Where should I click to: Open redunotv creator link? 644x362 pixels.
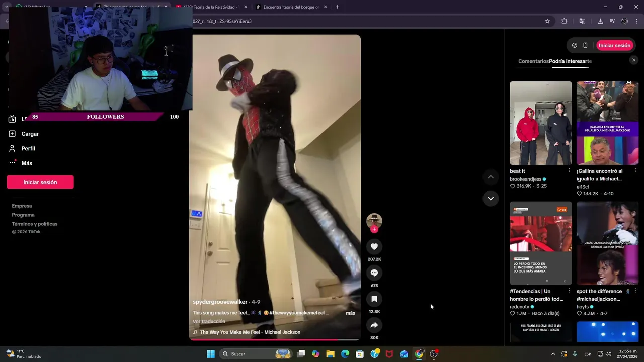point(519,306)
